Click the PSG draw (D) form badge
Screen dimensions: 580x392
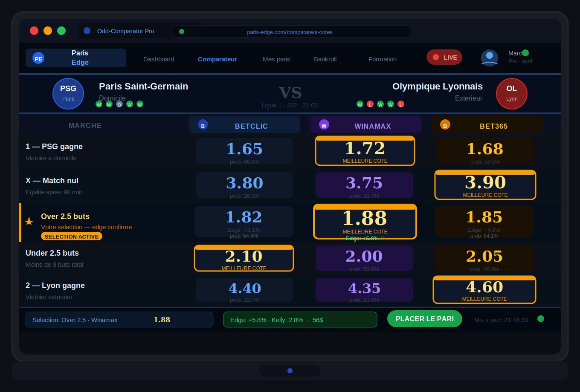tap(119, 104)
